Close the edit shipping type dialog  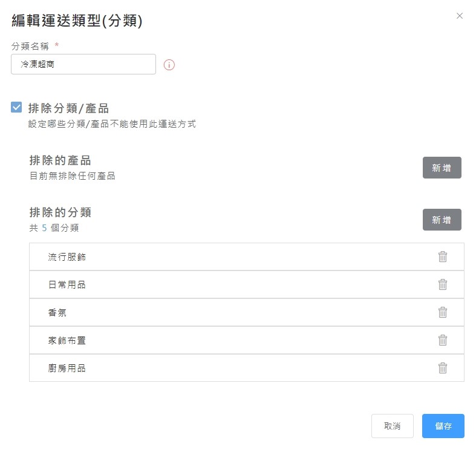(x=460, y=16)
